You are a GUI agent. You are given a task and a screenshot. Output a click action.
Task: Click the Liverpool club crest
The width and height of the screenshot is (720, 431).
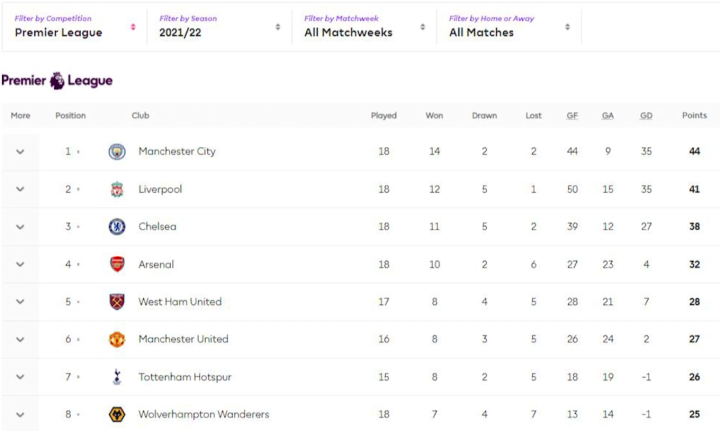(x=117, y=189)
